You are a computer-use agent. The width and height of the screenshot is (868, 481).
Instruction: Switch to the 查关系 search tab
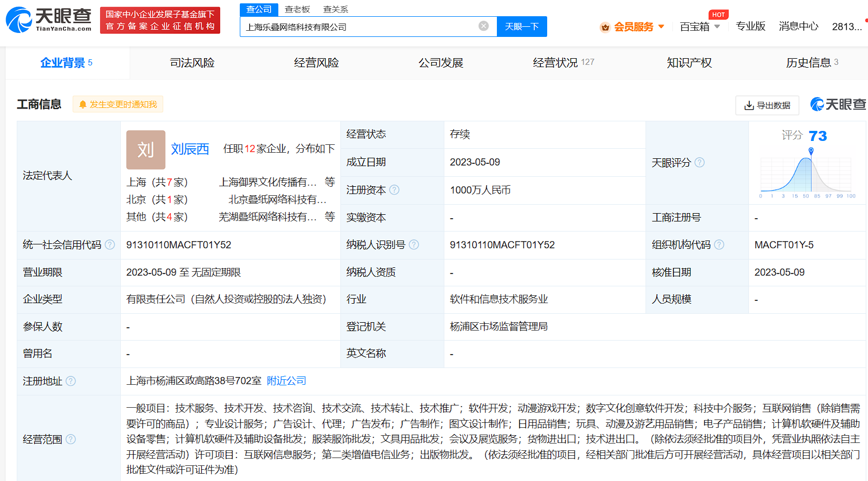pos(336,10)
